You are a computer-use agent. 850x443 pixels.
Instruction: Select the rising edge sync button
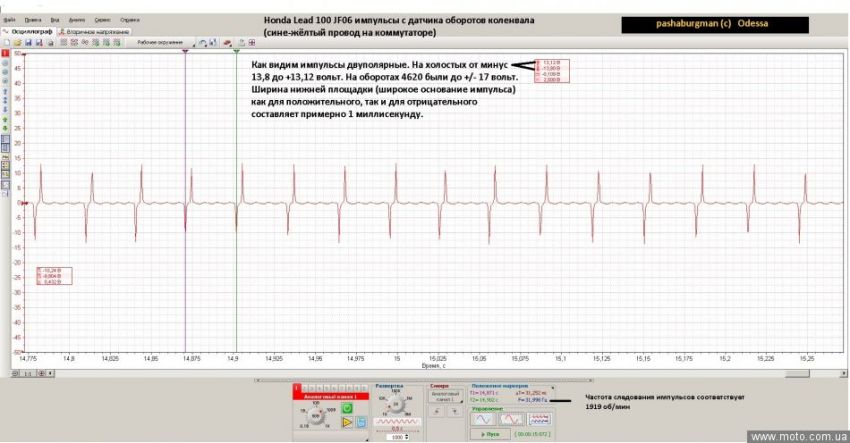point(436,411)
